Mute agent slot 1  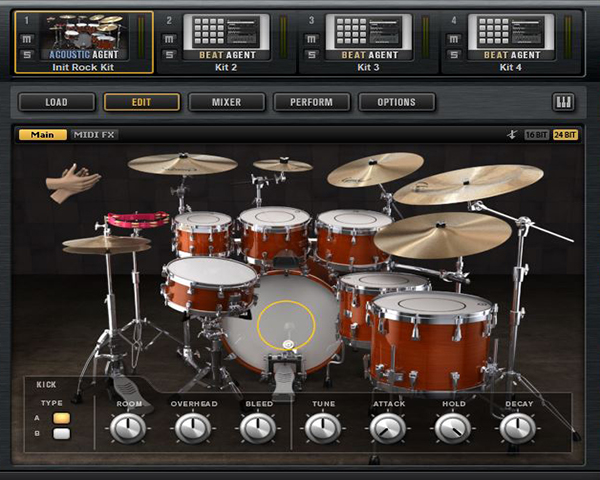[x=28, y=38]
